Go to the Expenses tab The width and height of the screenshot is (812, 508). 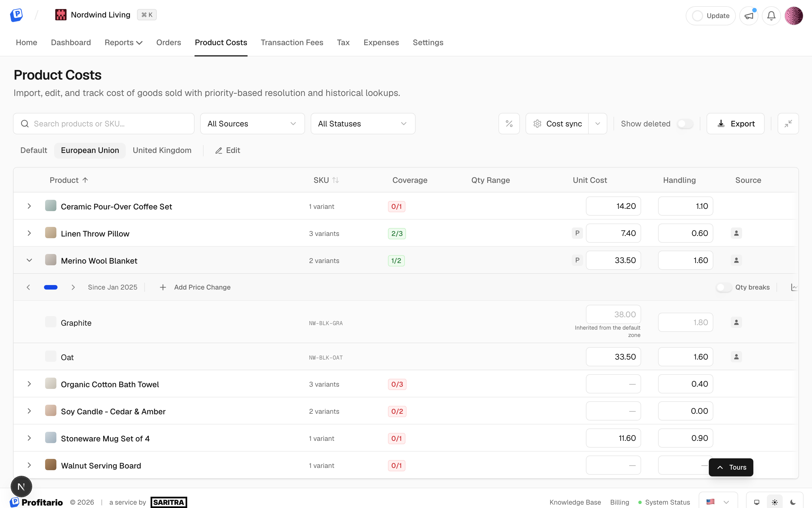pyautogui.click(x=381, y=43)
